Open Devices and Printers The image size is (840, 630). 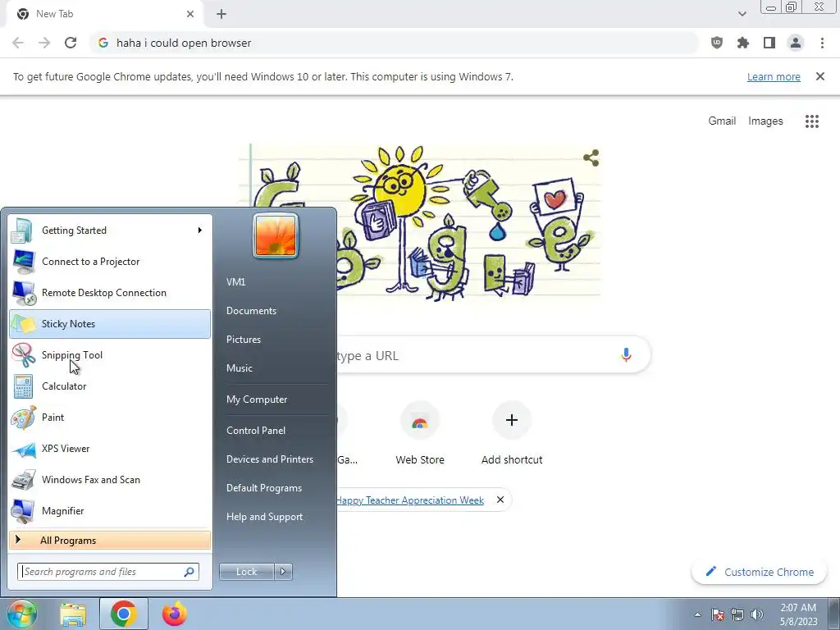pos(270,459)
